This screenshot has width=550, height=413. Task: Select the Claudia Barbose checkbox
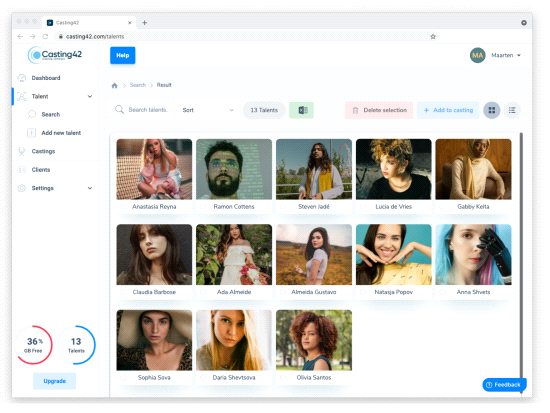coord(123,292)
